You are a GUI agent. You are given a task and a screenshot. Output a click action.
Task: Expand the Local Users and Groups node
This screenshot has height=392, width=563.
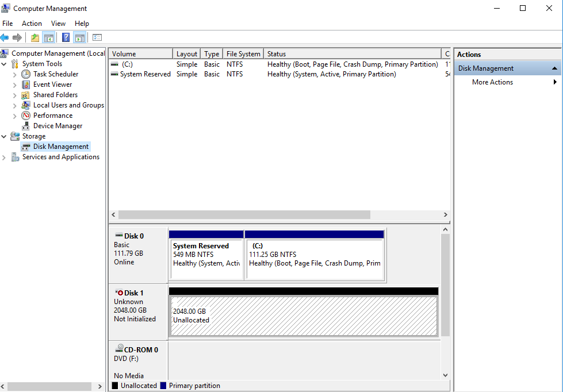pos(15,106)
